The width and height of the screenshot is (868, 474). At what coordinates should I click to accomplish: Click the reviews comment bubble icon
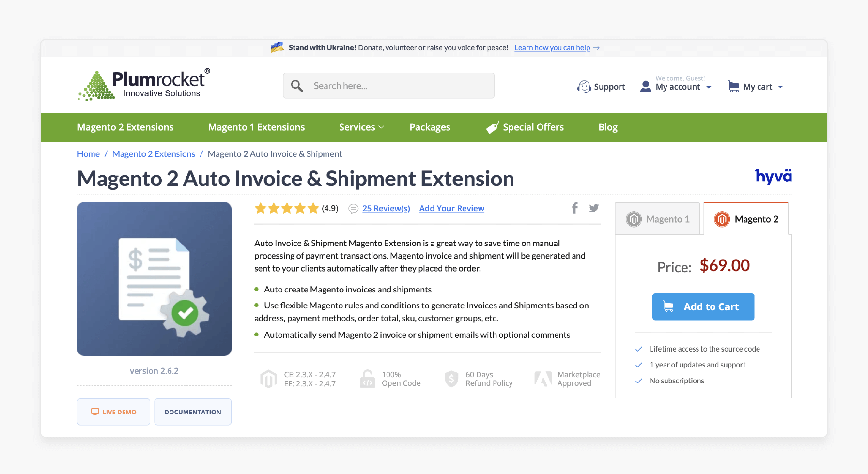tap(354, 209)
